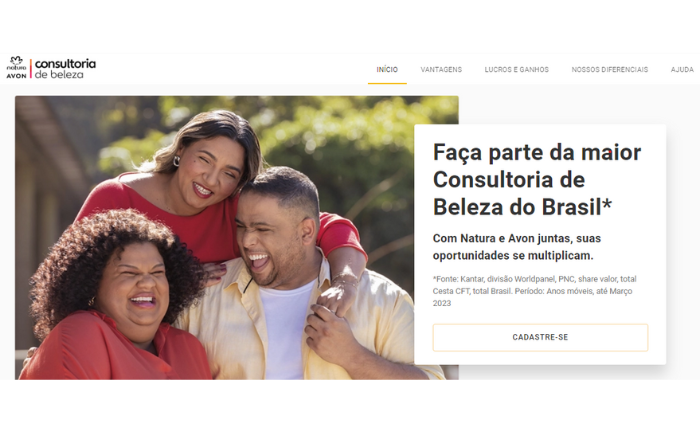Go to the VANTAGENS section
Image resolution: width=700 pixels, height=440 pixels.
tap(441, 70)
